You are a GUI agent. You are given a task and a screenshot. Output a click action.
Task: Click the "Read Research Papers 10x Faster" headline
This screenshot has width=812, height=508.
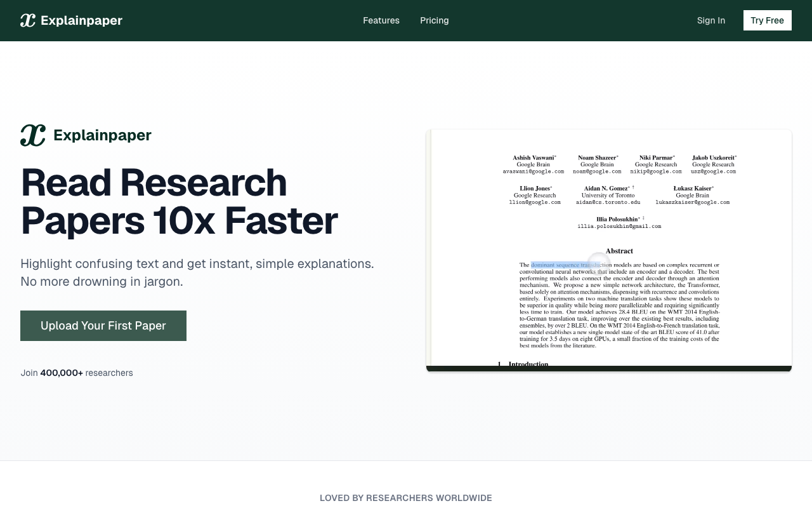pyautogui.click(x=179, y=201)
